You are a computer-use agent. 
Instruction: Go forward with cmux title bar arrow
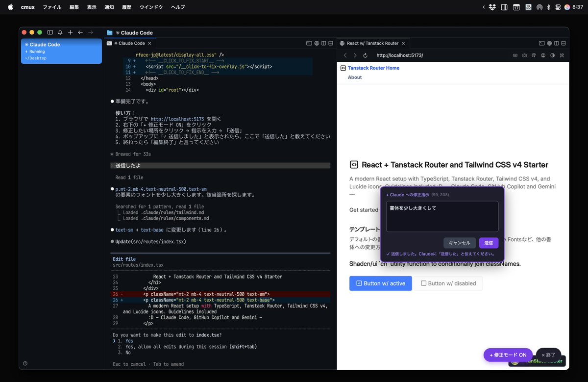pyautogui.click(x=90, y=32)
